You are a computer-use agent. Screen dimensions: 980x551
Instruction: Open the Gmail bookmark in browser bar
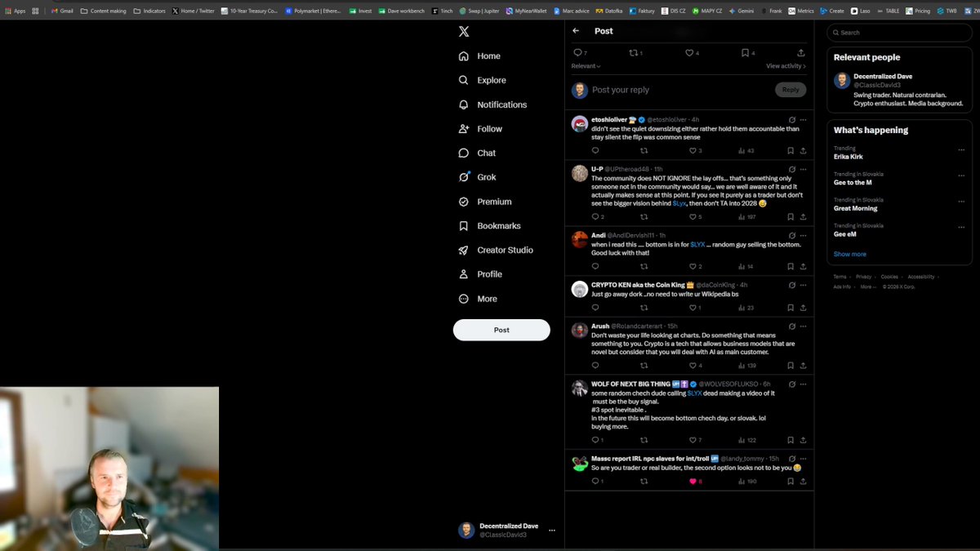click(61, 11)
